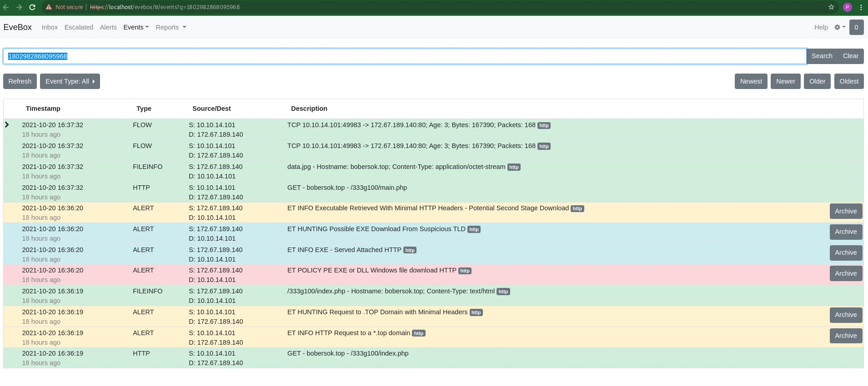Click the Source/Dest column header
The width and height of the screenshot is (868, 386).
click(211, 109)
